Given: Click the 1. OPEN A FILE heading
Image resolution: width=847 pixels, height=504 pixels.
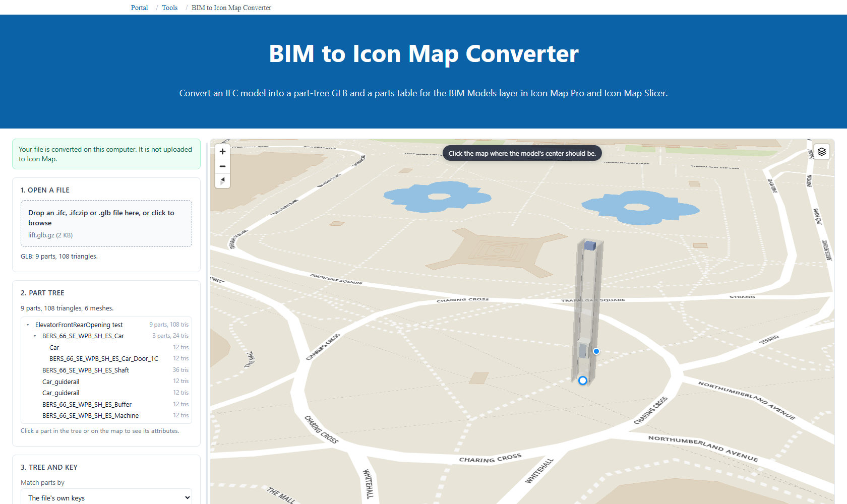Looking at the screenshot, I should (45, 190).
